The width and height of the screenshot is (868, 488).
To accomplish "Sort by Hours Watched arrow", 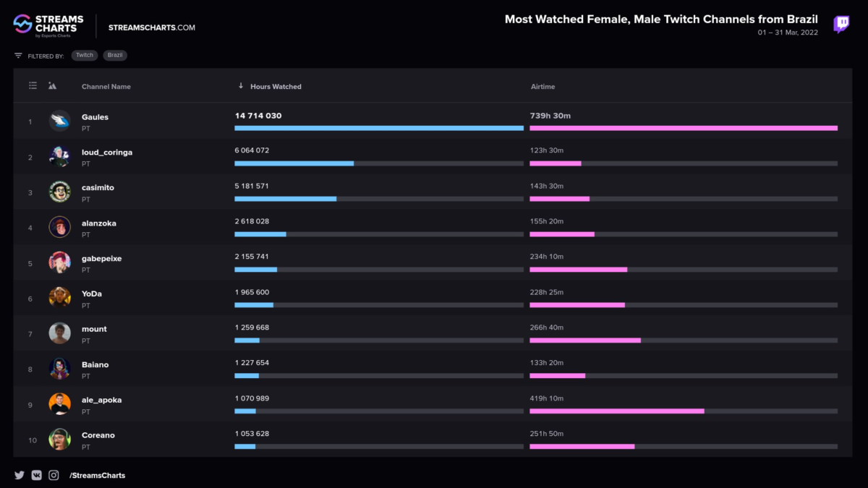I will coord(241,86).
